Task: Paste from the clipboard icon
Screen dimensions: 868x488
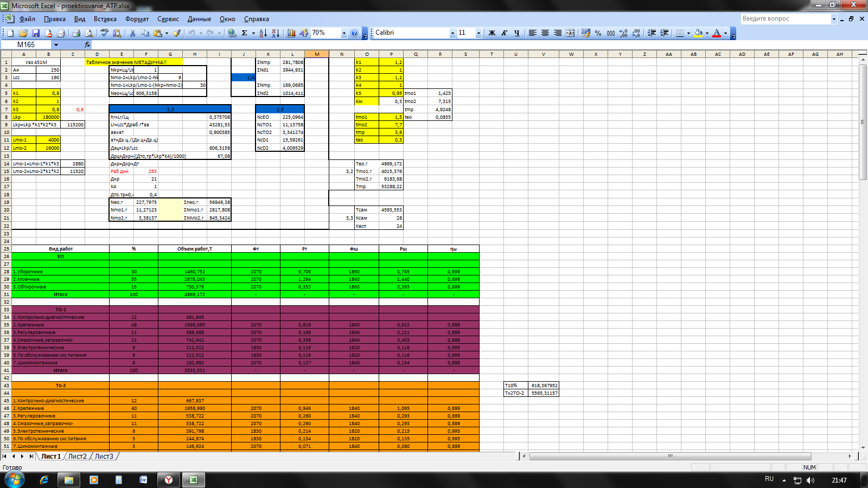Action: (158, 33)
